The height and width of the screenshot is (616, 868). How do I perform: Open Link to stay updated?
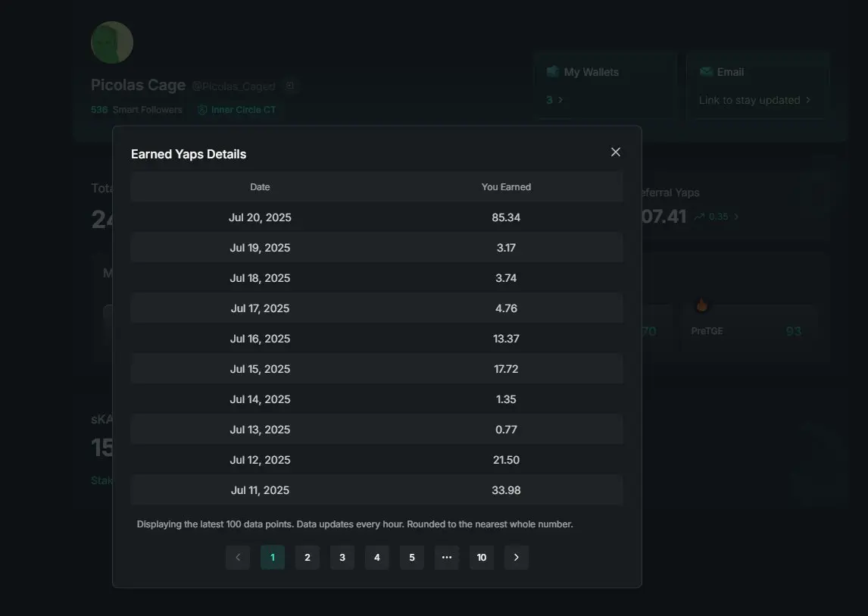tap(754, 100)
